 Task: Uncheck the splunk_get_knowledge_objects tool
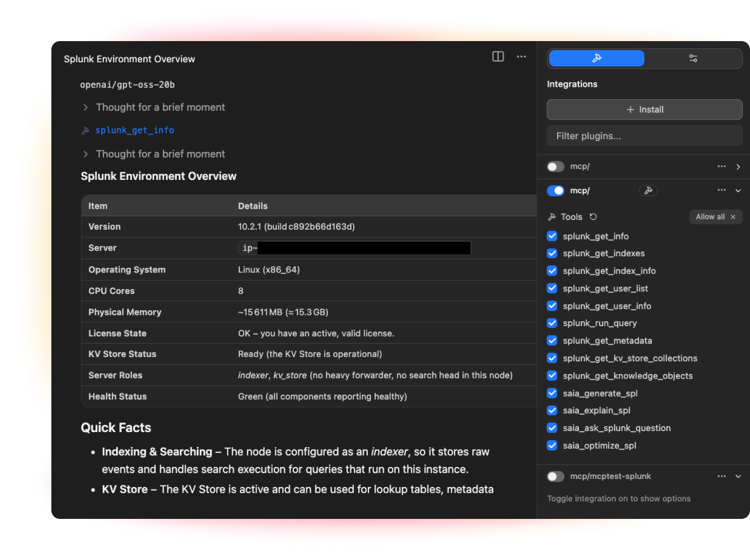coord(552,376)
